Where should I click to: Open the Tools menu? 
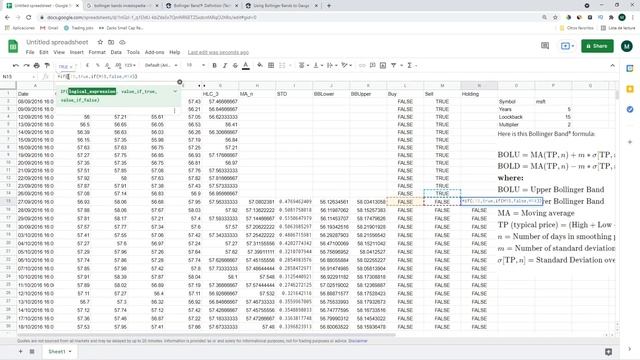(x=133, y=52)
